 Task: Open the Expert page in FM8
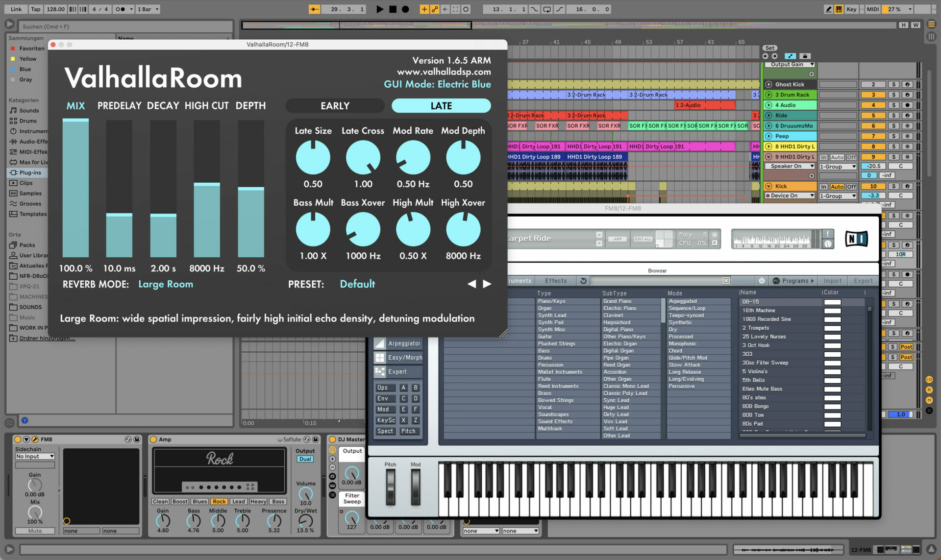click(x=398, y=372)
